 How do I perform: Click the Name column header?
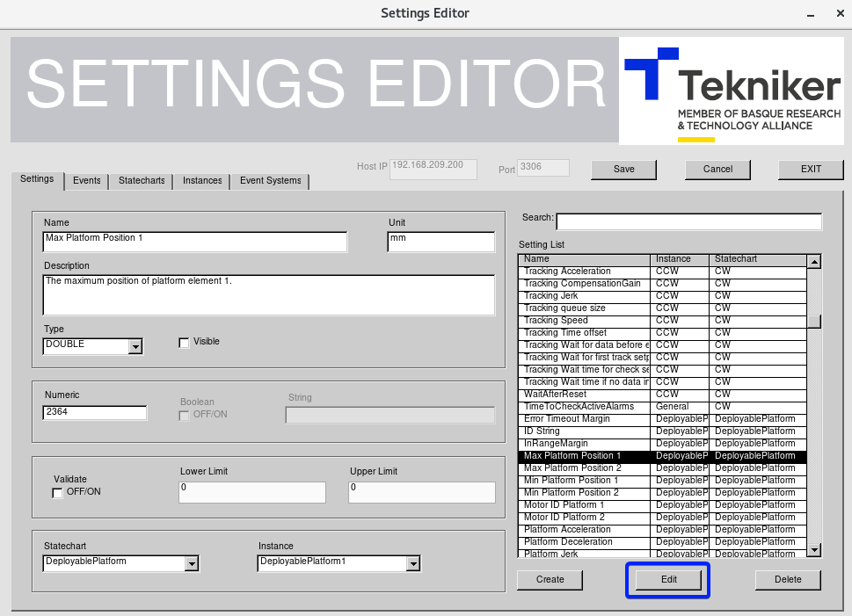pyautogui.click(x=584, y=259)
